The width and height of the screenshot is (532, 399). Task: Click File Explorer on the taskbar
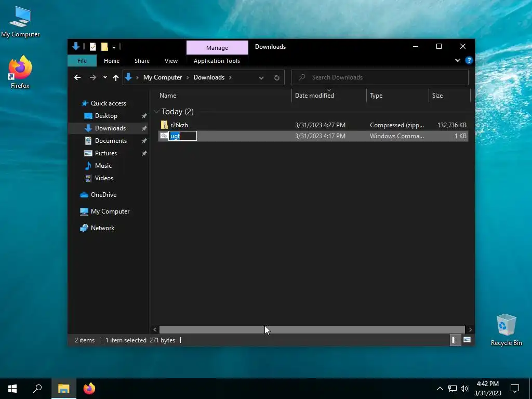click(x=64, y=389)
